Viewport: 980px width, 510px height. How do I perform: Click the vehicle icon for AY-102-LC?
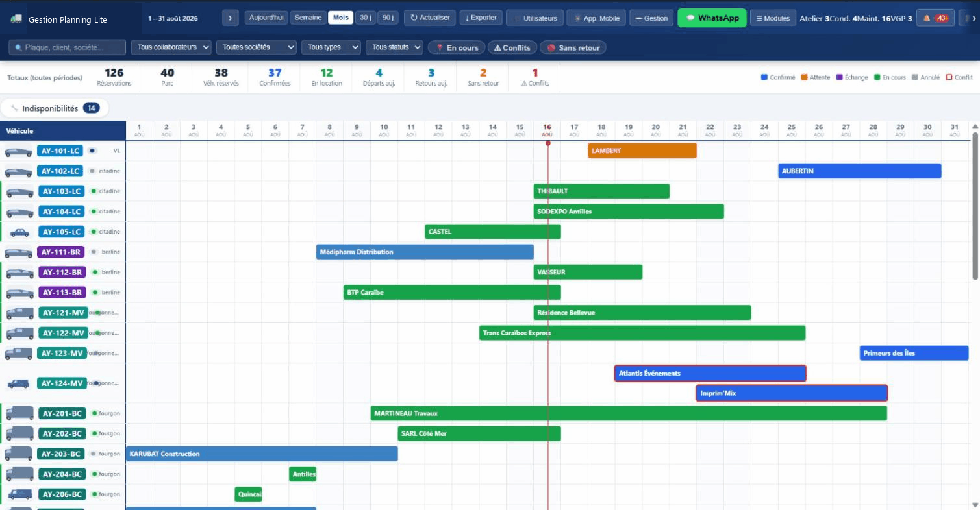tap(18, 171)
